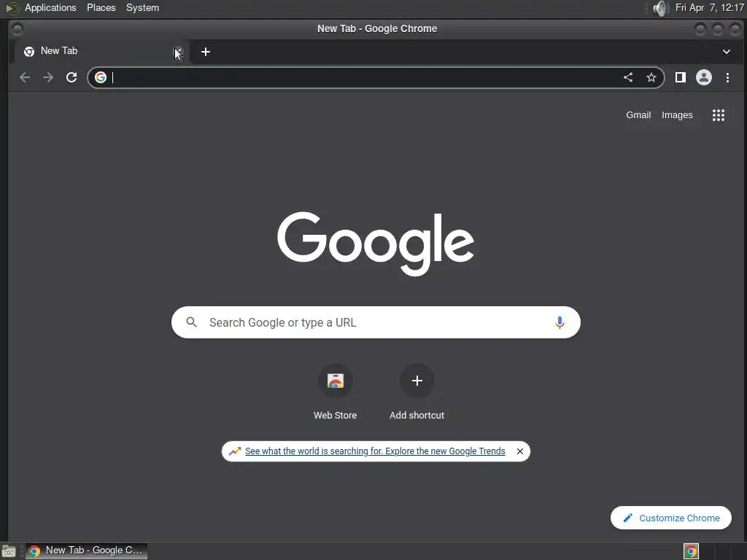
Task: Dismiss the Google Trends promo
Action: click(519, 451)
